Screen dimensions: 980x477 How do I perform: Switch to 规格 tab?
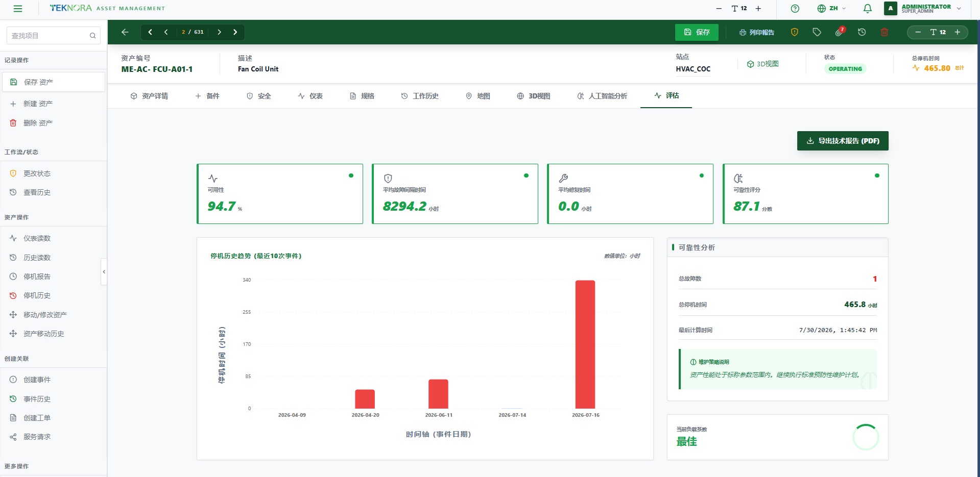tap(362, 96)
